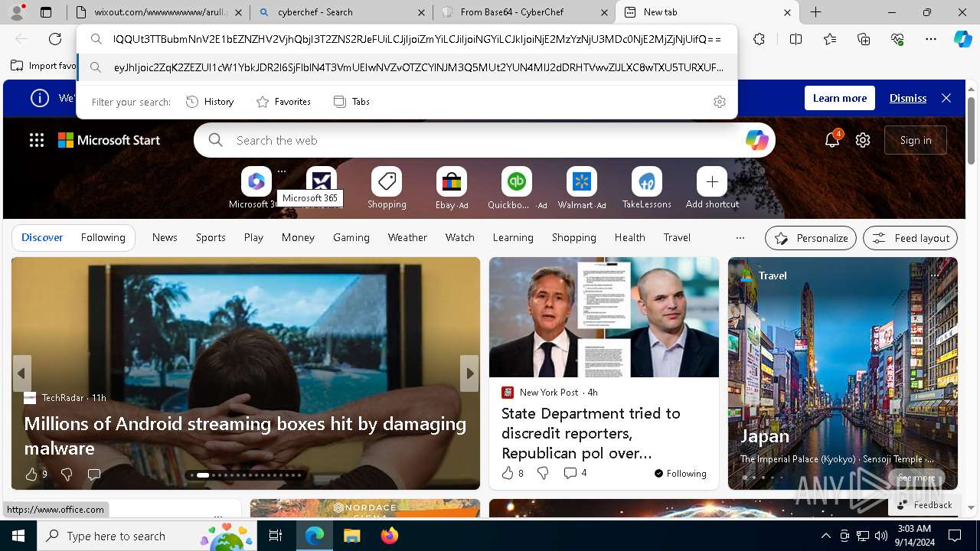Open the Japan travel card
Viewport: 980px width, 551px height.
[843, 373]
